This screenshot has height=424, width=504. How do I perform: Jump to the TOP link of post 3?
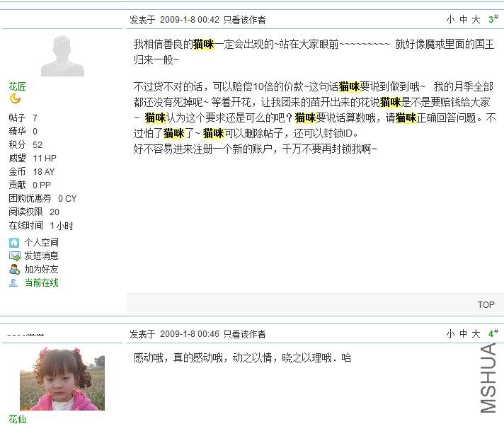(486, 305)
